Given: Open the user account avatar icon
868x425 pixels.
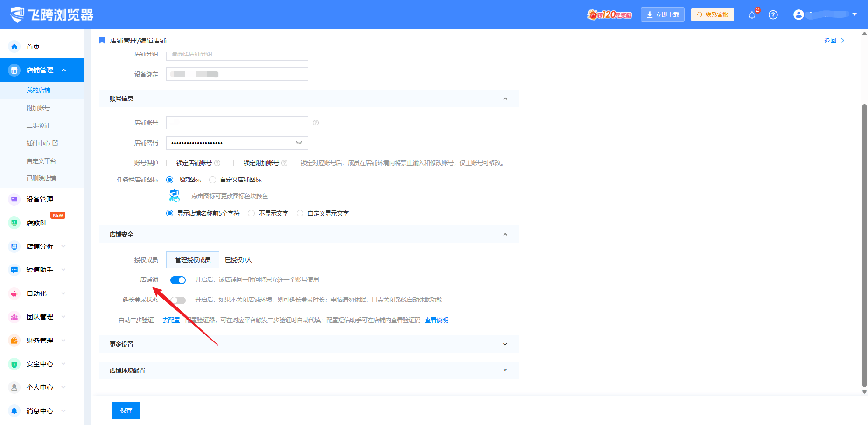Looking at the screenshot, I should click(x=798, y=15).
